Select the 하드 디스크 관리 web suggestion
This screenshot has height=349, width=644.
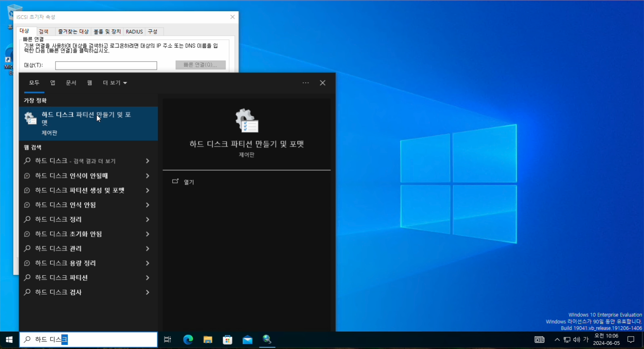[x=58, y=249]
